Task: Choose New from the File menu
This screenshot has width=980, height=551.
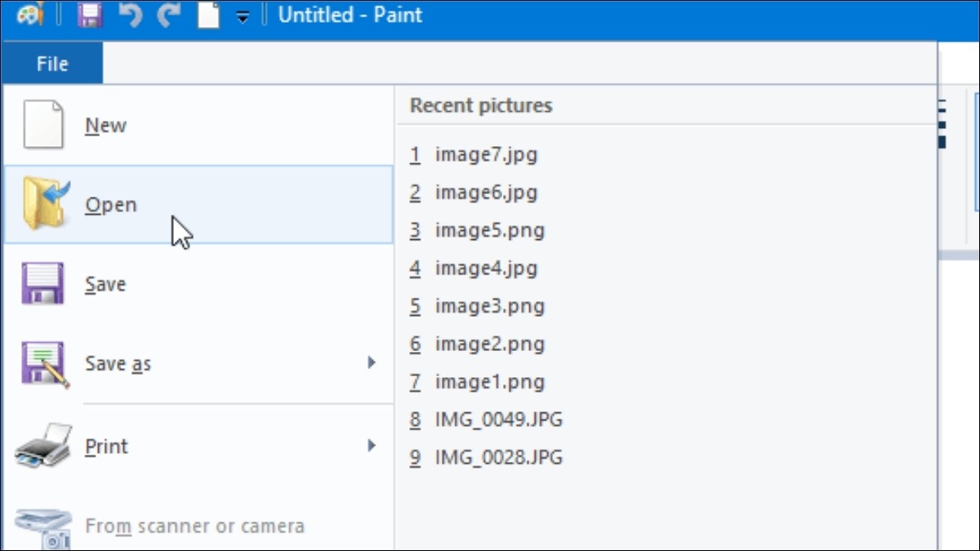Action: coord(198,126)
